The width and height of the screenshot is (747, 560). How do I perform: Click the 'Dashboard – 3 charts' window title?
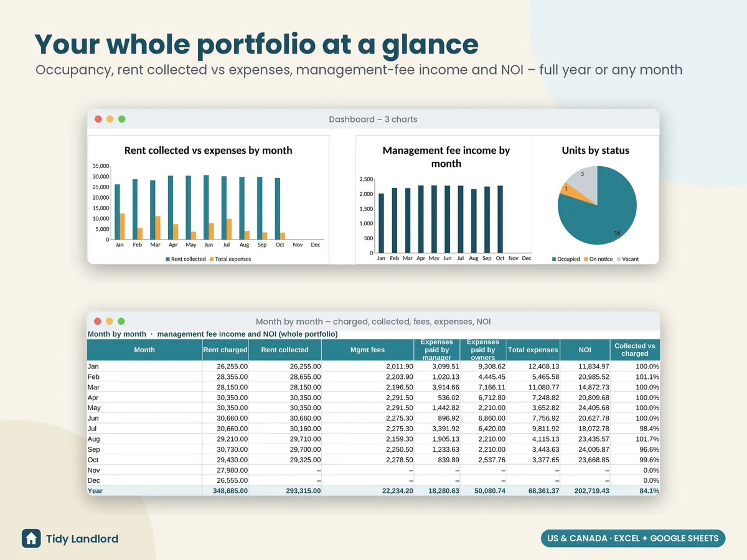click(x=373, y=119)
